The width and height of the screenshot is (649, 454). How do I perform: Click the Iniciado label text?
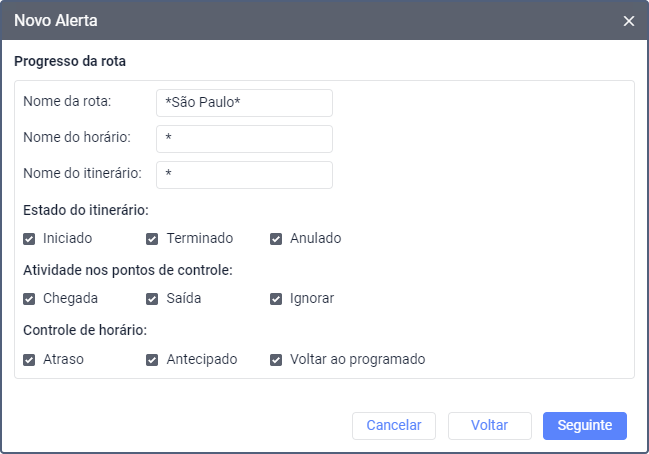67,238
